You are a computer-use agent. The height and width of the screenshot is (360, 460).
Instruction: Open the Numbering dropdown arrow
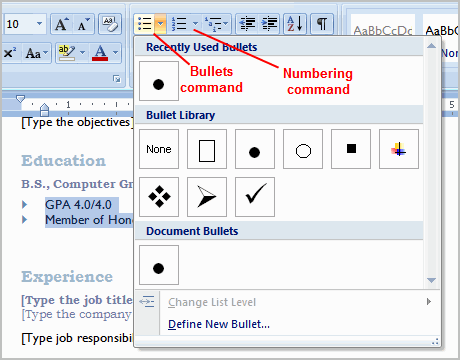click(x=195, y=24)
